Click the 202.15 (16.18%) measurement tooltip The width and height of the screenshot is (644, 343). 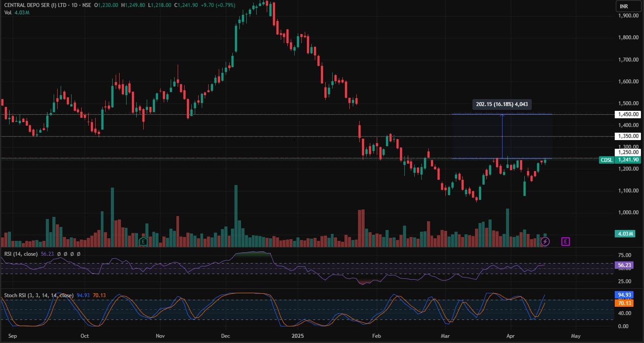(502, 105)
